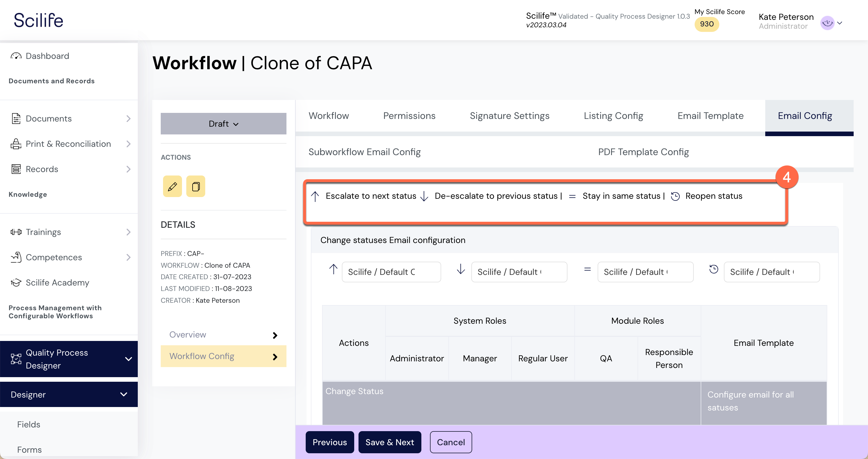Click the yellow pencil edit action icon
868x459 pixels.
tap(172, 186)
